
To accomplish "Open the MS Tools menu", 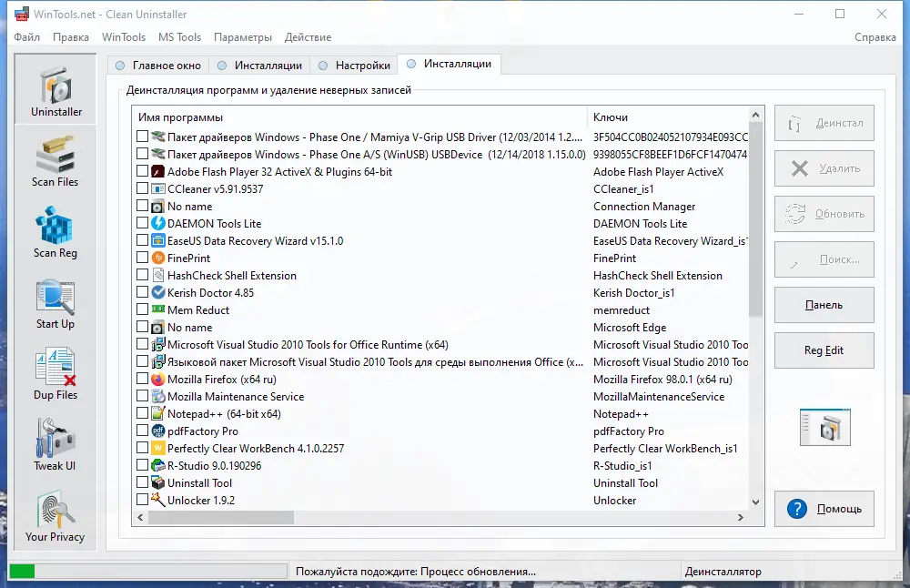I will [179, 37].
